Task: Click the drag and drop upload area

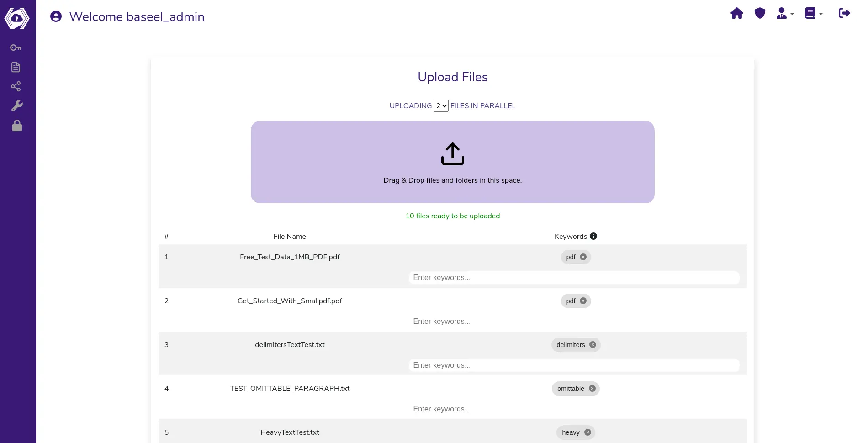Action: coord(452,162)
